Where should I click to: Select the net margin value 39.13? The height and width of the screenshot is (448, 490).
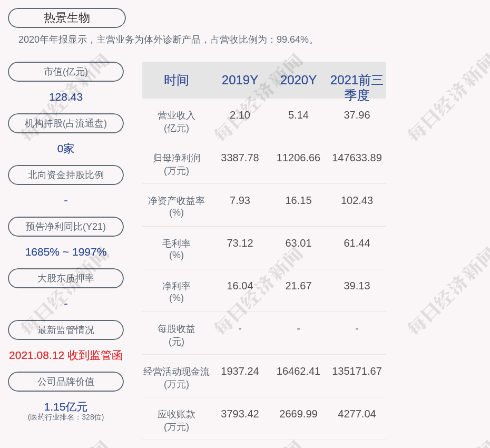[x=357, y=286]
